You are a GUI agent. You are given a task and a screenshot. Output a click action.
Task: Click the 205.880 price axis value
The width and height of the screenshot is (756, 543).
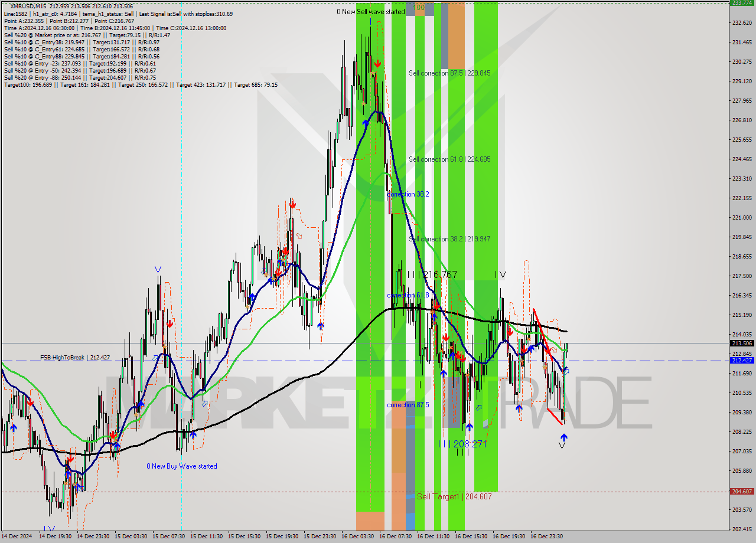click(741, 471)
